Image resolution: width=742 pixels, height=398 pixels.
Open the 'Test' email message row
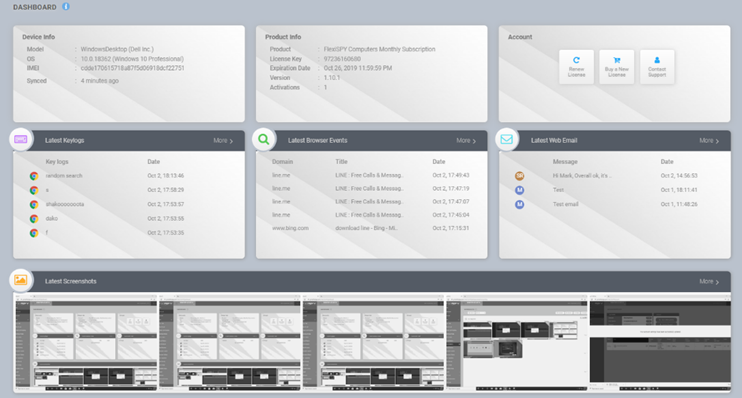[x=614, y=190]
